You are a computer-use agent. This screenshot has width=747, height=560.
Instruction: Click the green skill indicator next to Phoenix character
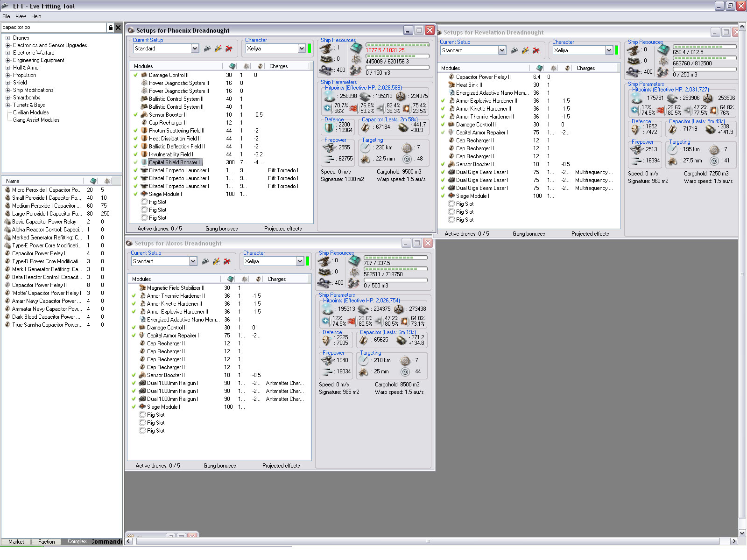[x=309, y=49]
